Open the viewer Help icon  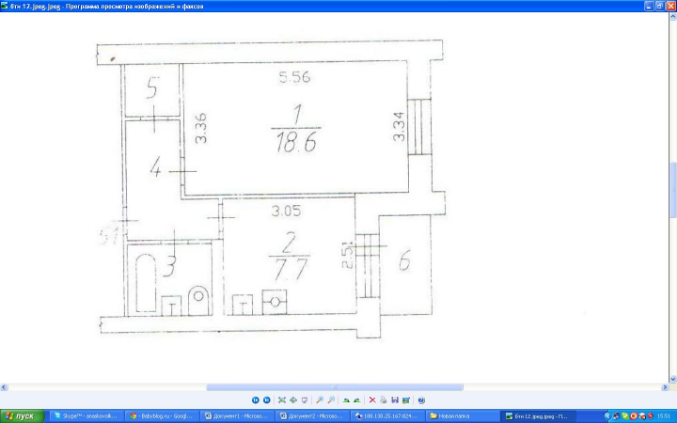coord(421,398)
